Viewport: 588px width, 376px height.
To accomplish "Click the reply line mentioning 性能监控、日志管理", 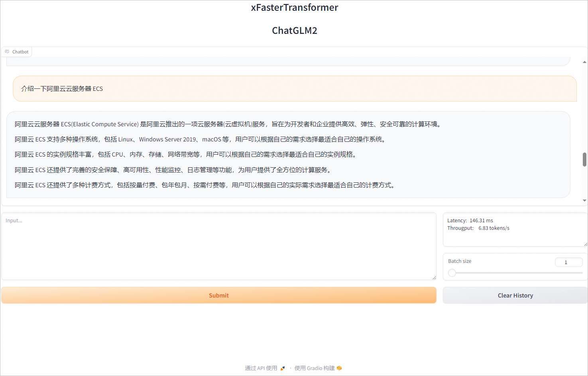I will pyautogui.click(x=174, y=170).
